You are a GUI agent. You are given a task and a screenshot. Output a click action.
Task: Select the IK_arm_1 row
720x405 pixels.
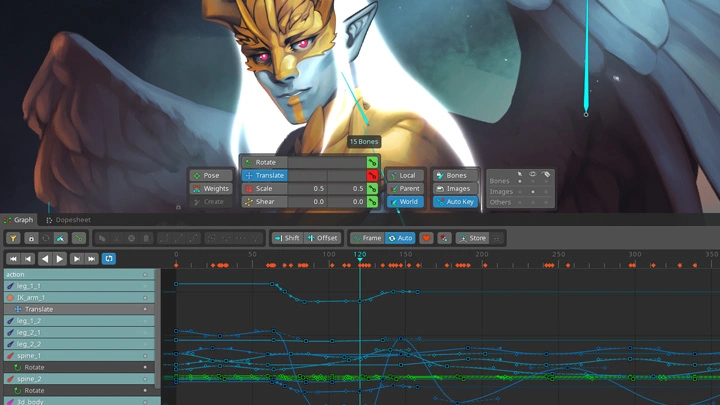tap(79, 298)
